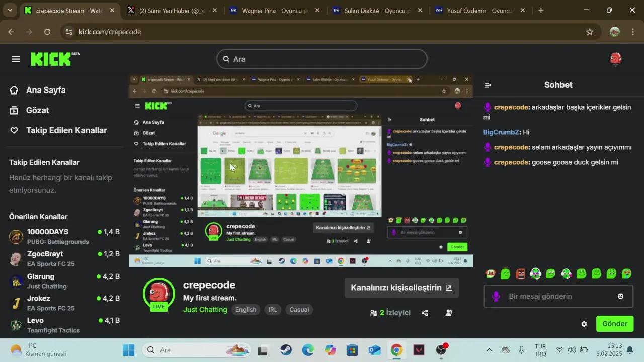Open the Chrome profile avatar
Image resolution: width=644 pixels, height=362 pixels.
615,32
